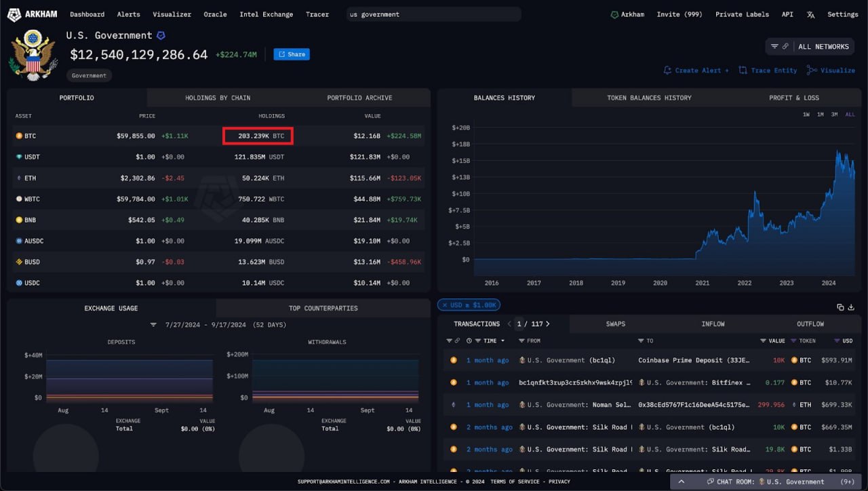Click the verified badge beside U.S. Government

[x=161, y=35]
